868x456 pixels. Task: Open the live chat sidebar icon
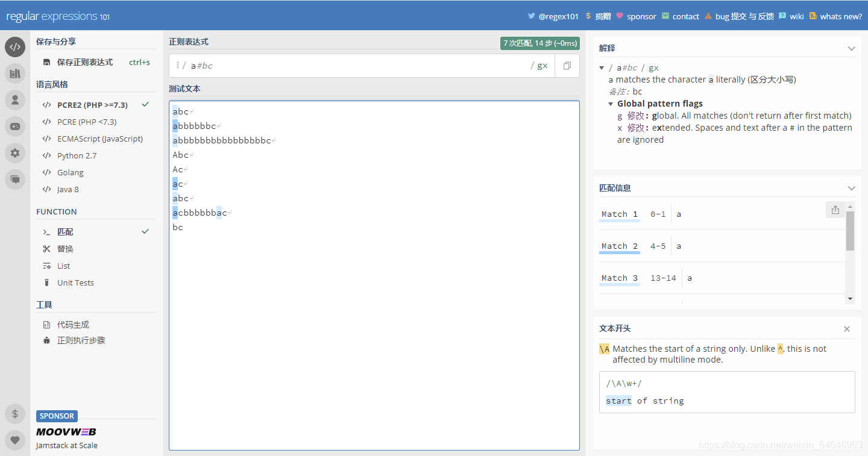[15, 180]
